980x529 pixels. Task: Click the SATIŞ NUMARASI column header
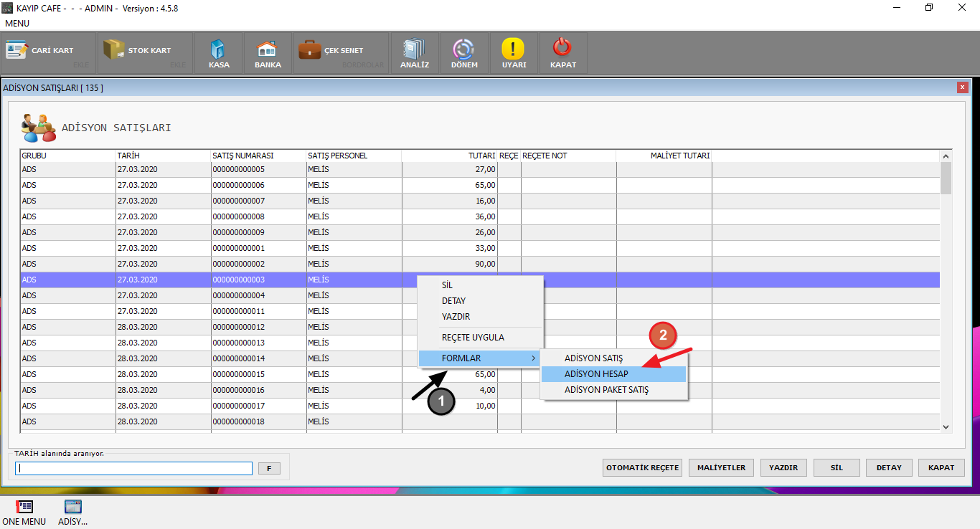click(x=259, y=156)
